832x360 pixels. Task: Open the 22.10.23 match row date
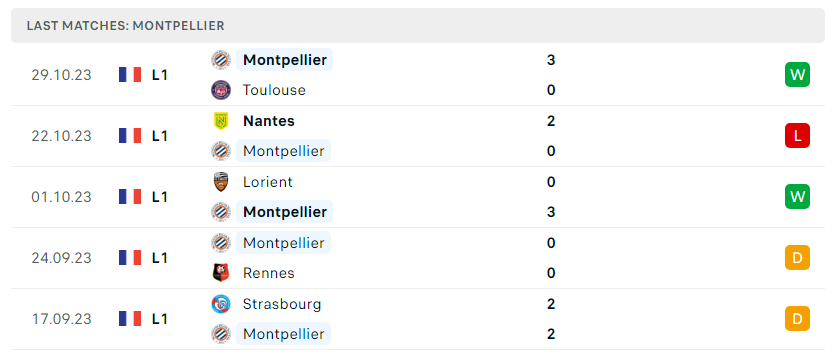click(x=62, y=136)
